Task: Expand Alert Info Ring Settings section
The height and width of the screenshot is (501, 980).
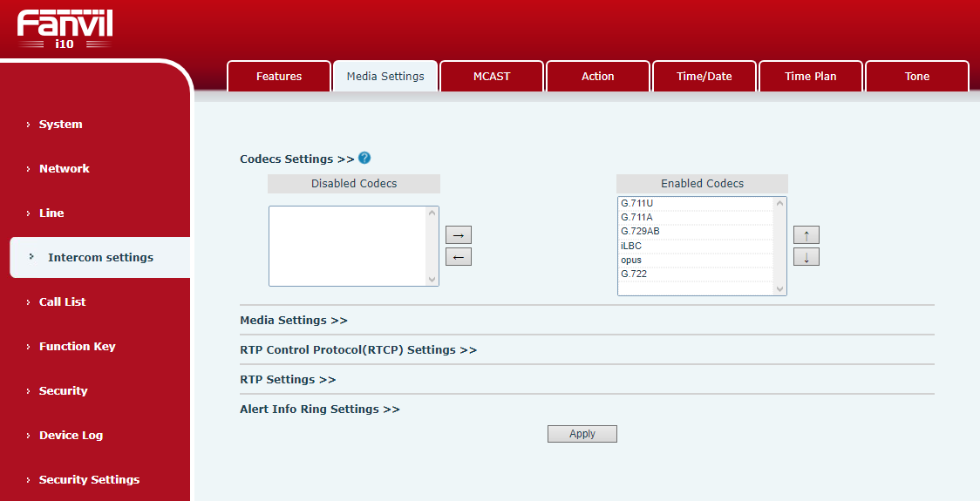Action: [x=319, y=410]
